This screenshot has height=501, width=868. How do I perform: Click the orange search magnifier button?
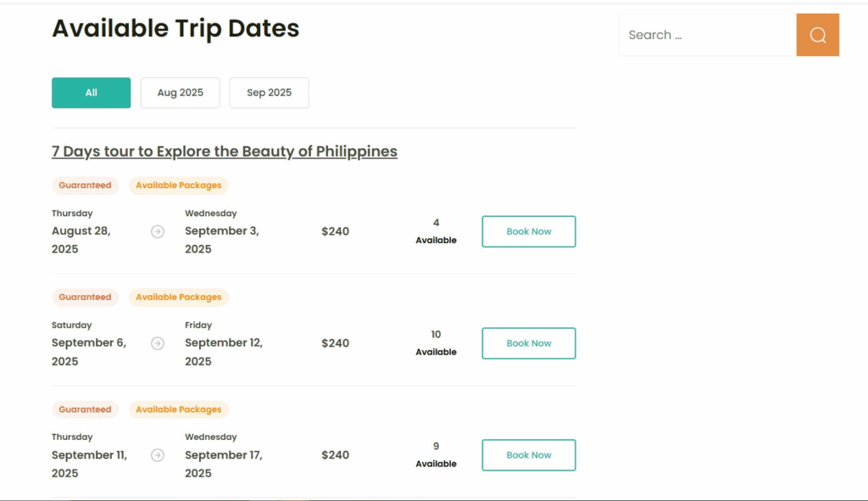pyautogui.click(x=817, y=35)
